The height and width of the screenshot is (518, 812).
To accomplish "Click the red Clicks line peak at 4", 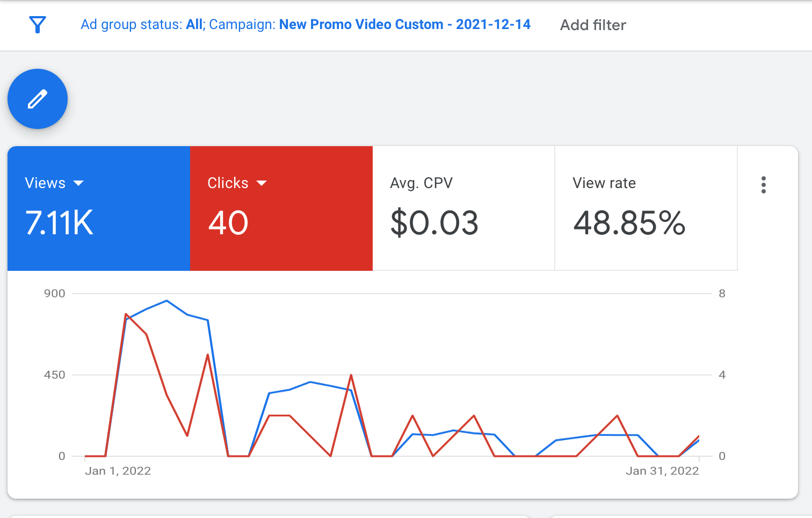I will (351, 375).
